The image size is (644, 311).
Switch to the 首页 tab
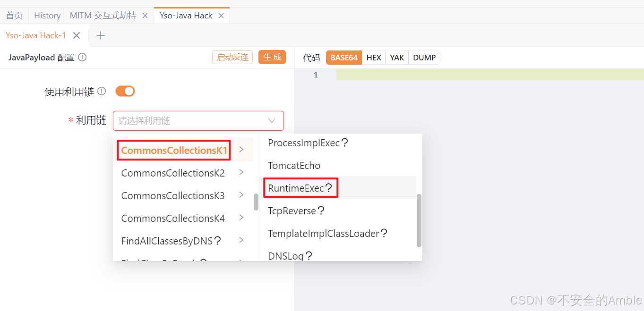tap(14, 16)
